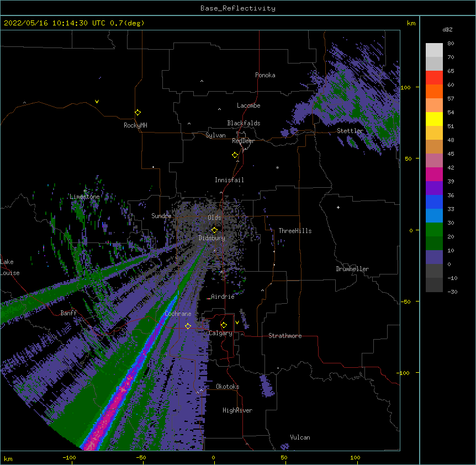This screenshot has height=465, width=476.
Task: Pick the bright green 20–30 dBZ legend swatch
Action: click(x=434, y=230)
